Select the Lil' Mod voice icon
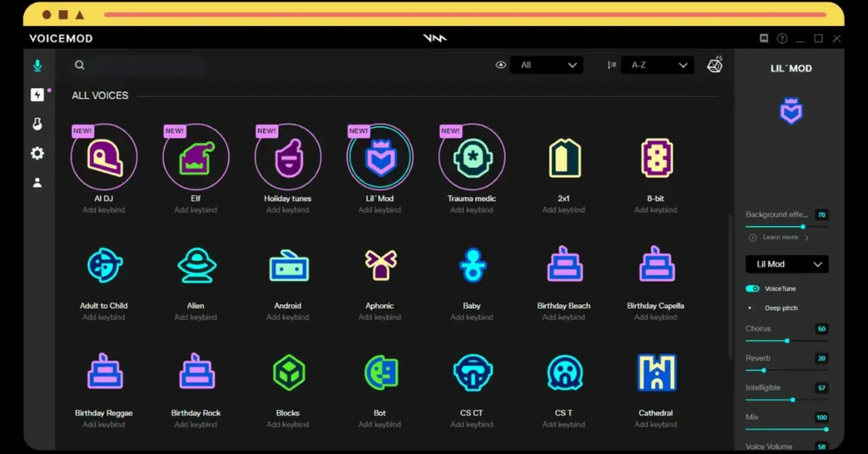The image size is (868, 454). click(x=380, y=157)
